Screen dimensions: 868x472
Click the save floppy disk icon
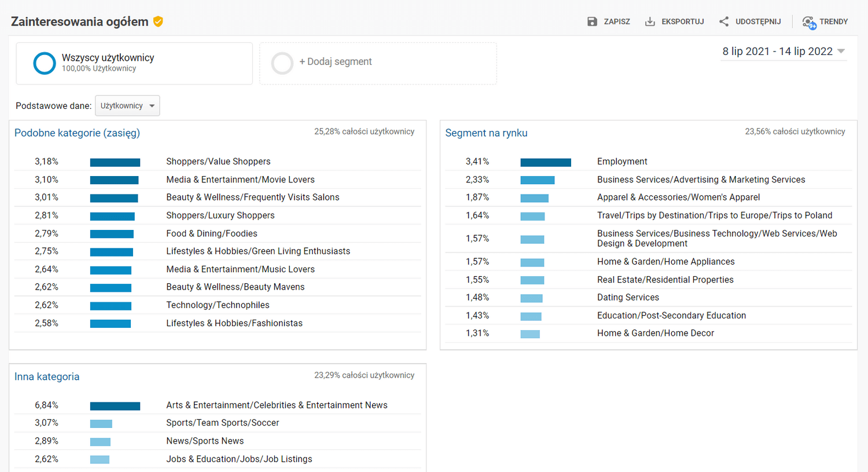(592, 21)
